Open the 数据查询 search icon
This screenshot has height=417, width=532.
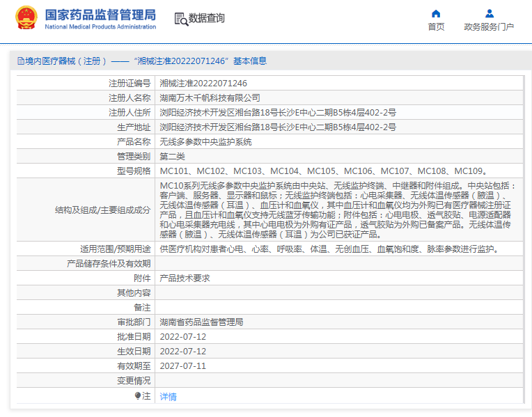[x=181, y=19]
